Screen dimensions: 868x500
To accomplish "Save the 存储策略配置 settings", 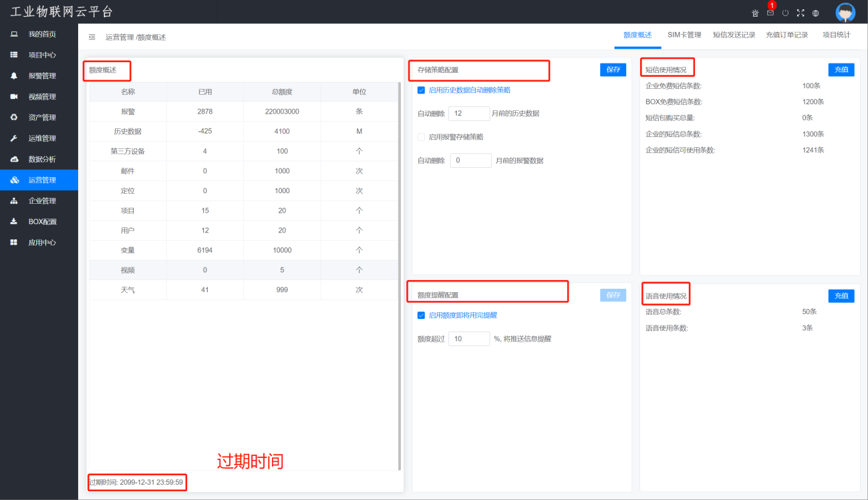I will 613,70.
